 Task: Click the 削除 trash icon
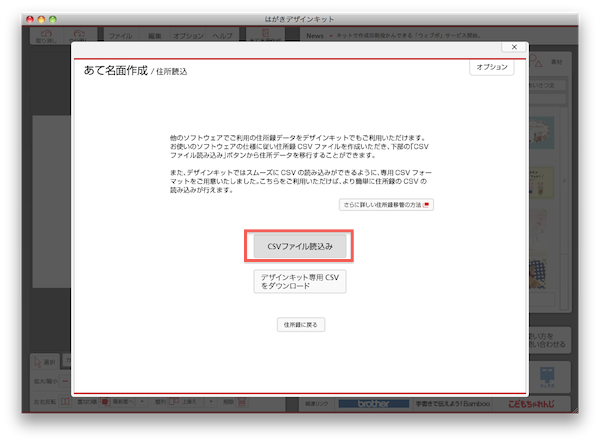pyautogui.click(x=241, y=402)
